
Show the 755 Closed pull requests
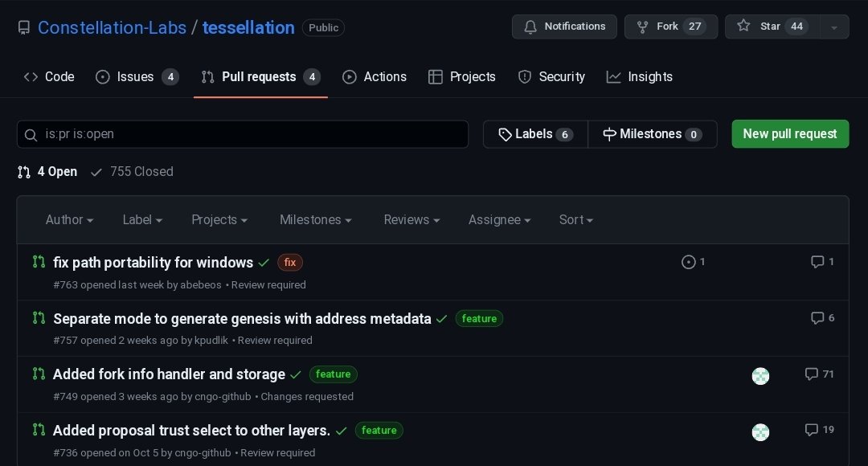tap(132, 172)
